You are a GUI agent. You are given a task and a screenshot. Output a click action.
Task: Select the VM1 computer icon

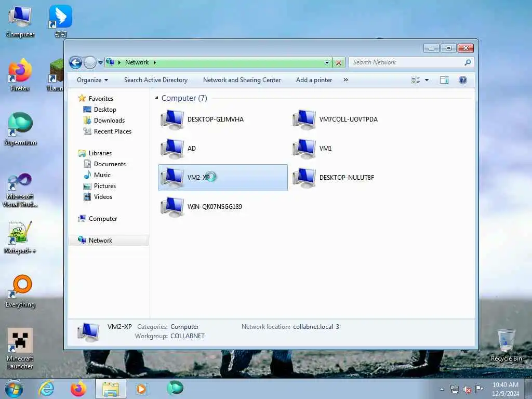pyautogui.click(x=304, y=149)
